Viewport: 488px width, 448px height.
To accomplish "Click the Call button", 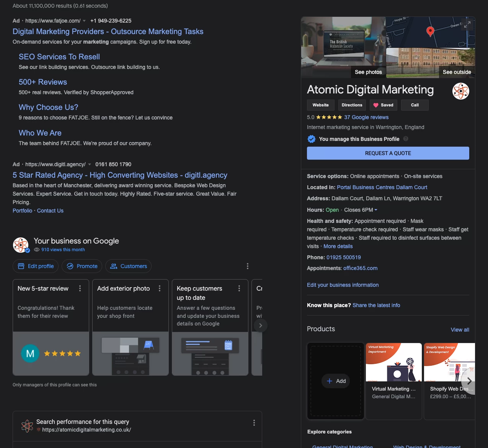I will point(415,105).
